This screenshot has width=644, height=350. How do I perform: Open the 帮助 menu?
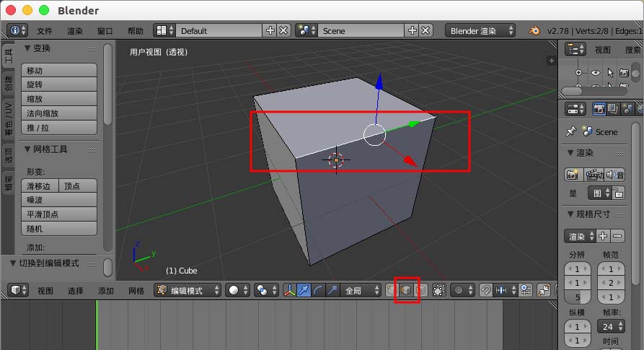pyautogui.click(x=135, y=31)
